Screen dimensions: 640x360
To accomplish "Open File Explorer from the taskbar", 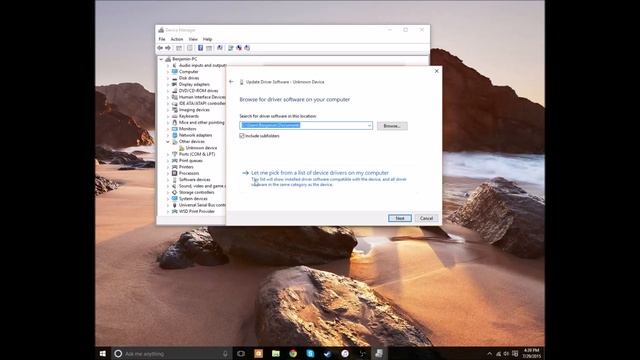I will pos(276,353).
